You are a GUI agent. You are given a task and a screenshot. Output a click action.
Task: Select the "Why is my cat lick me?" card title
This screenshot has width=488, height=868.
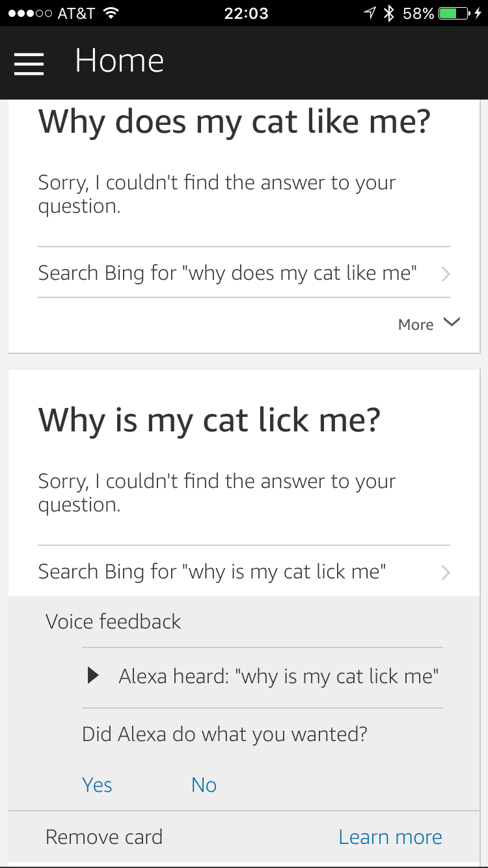pos(209,420)
